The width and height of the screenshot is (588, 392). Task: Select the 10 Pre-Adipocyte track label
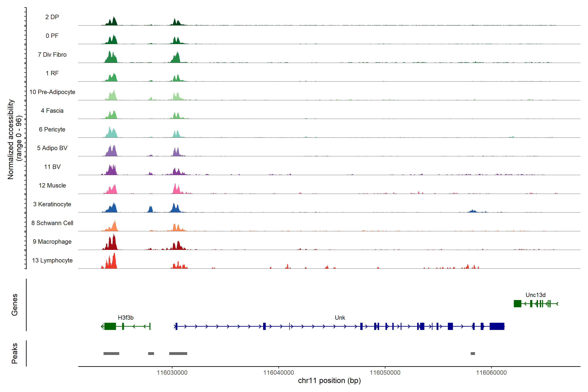coord(52,92)
